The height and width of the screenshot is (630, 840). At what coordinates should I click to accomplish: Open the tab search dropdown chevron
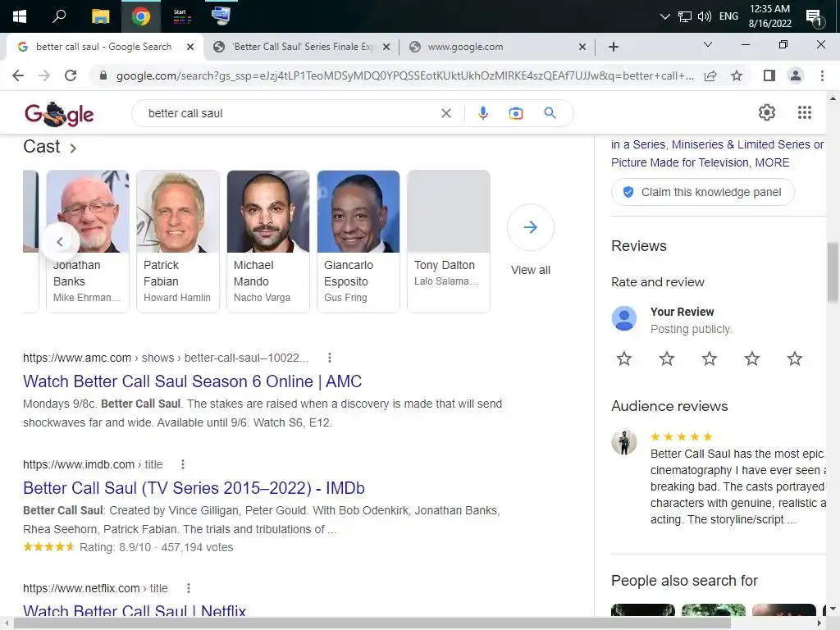coord(708,44)
